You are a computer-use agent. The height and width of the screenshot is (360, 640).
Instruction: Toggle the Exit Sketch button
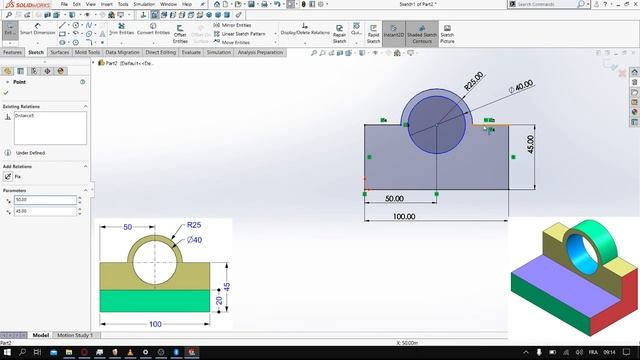point(10,30)
